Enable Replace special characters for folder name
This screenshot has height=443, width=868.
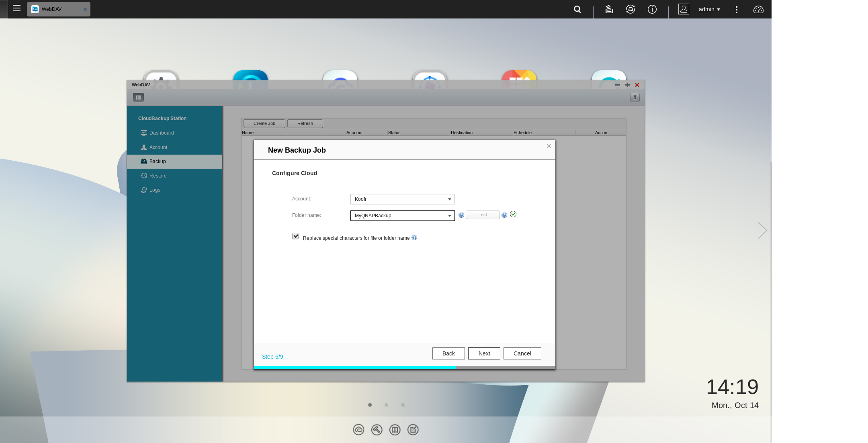click(x=295, y=236)
